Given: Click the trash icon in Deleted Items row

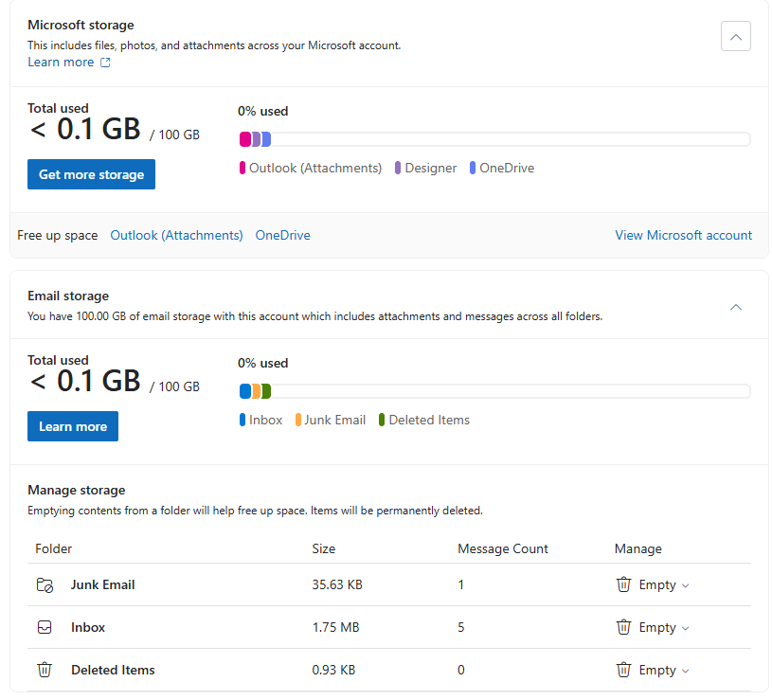Looking at the screenshot, I should coord(623,670).
